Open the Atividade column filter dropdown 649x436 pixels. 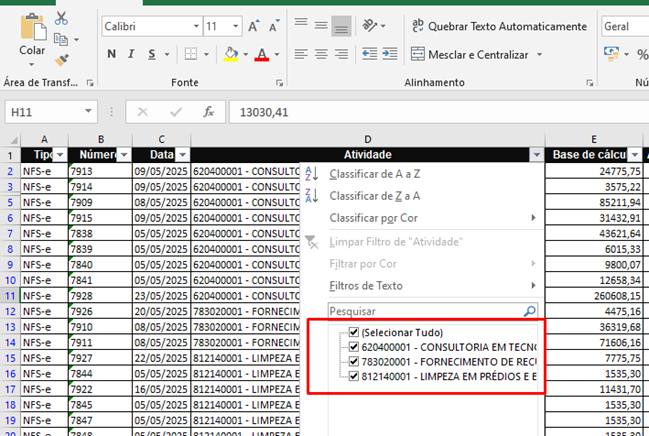(x=537, y=155)
